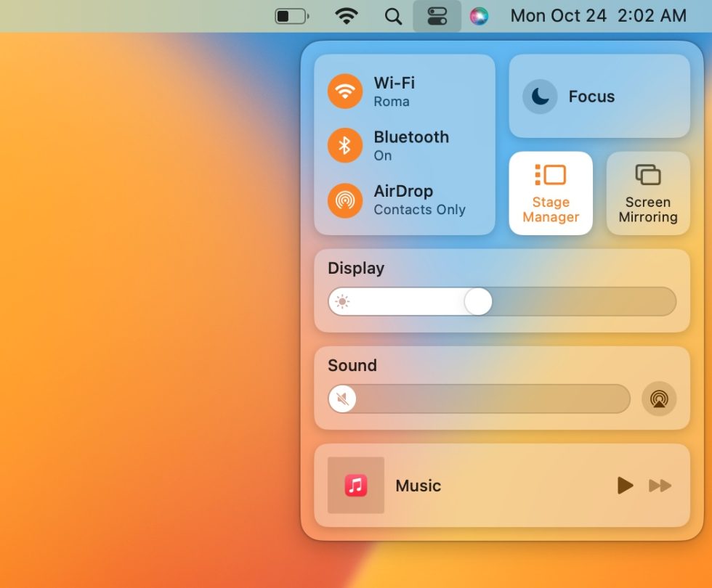This screenshot has height=588, width=712.
Task: Skip forward with fast-forward button
Action: 660,486
